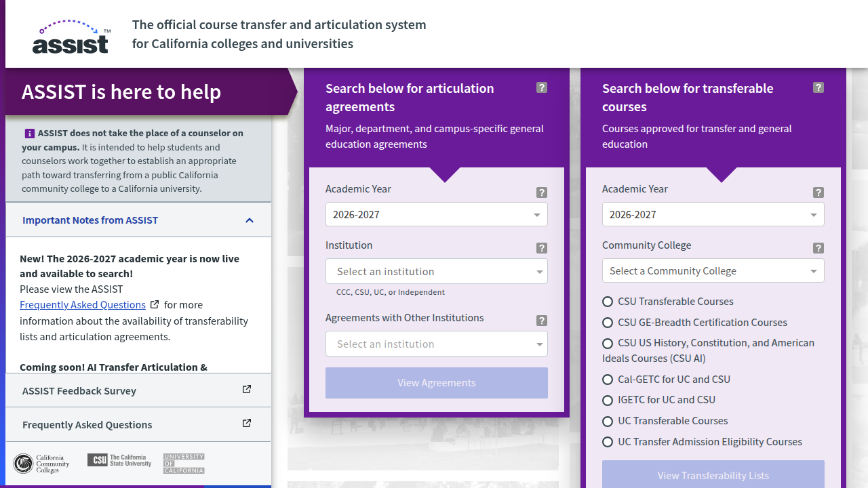Click 'Search below for transferable courses' heading

(688, 98)
